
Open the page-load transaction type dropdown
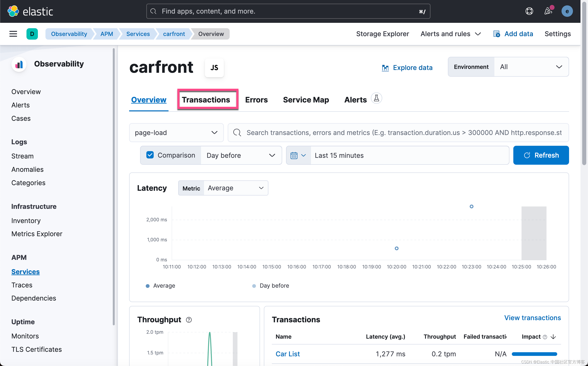176,133
